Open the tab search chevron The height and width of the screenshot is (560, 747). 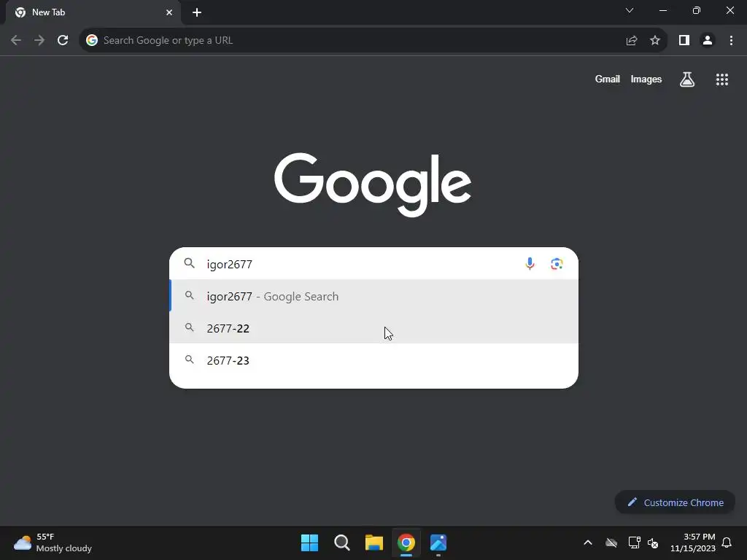[630, 10]
